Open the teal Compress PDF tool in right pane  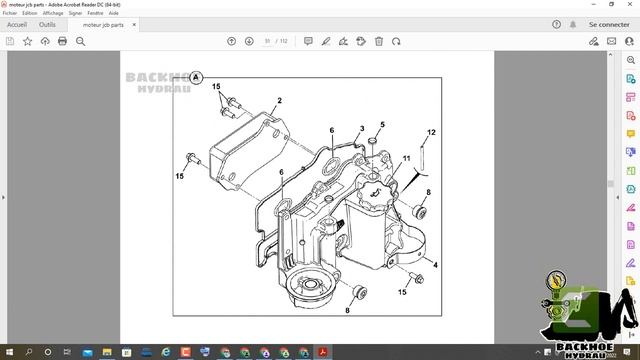(631, 189)
